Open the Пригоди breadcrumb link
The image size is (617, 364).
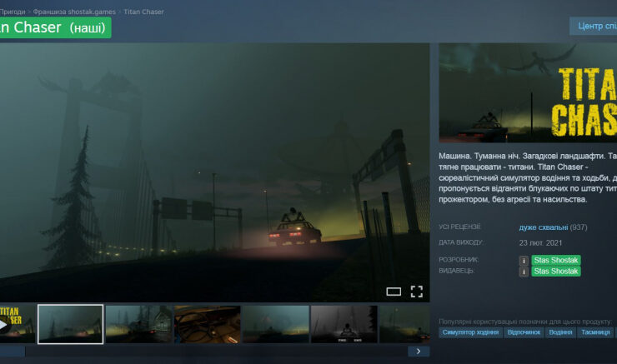coord(13,12)
